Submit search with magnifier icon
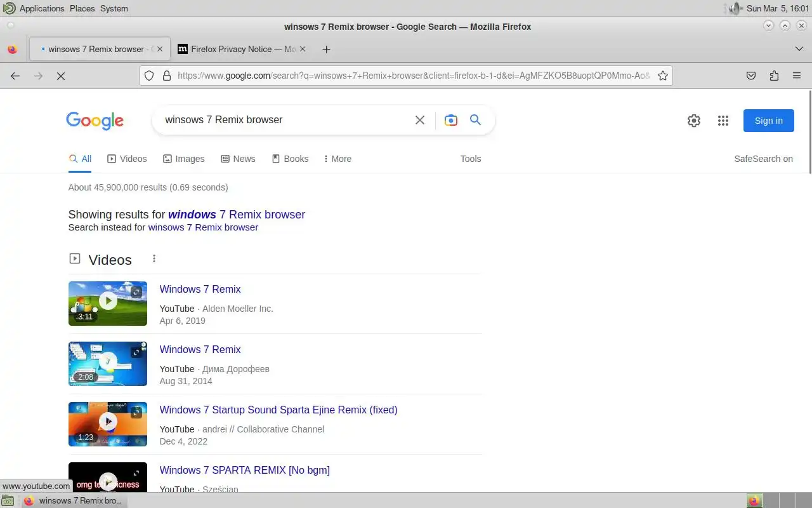Image resolution: width=812 pixels, height=508 pixels. tap(475, 119)
